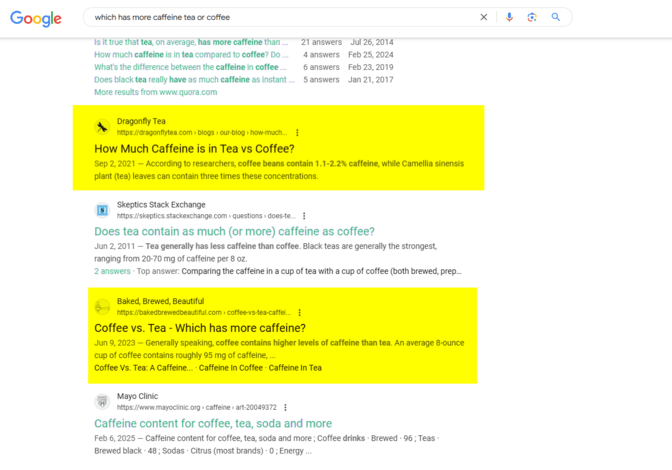The width and height of the screenshot is (672, 470).
Task: Open more options for Mayo Clinic result
Action: pyautogui.click(x=285, y=407)
